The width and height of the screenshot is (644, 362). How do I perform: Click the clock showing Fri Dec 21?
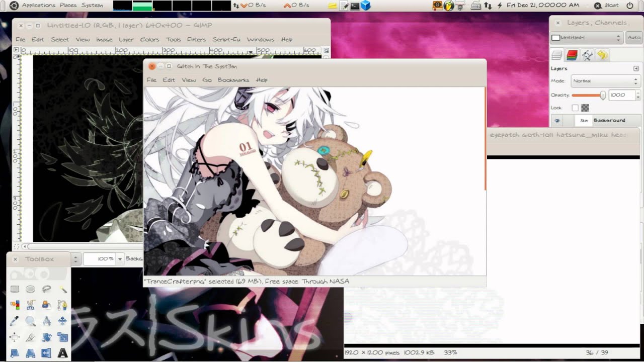tap(542, 5)
